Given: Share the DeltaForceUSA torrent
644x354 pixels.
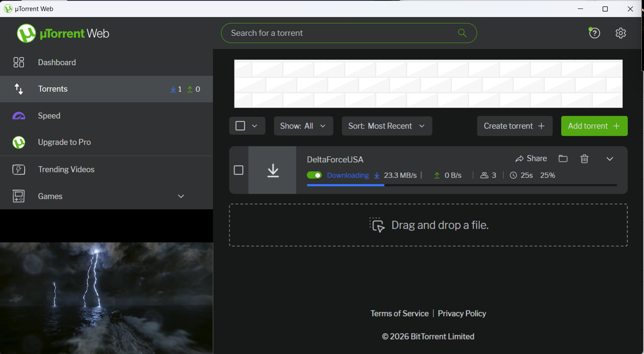Looking at the screenshot, I should coord(531,158).
